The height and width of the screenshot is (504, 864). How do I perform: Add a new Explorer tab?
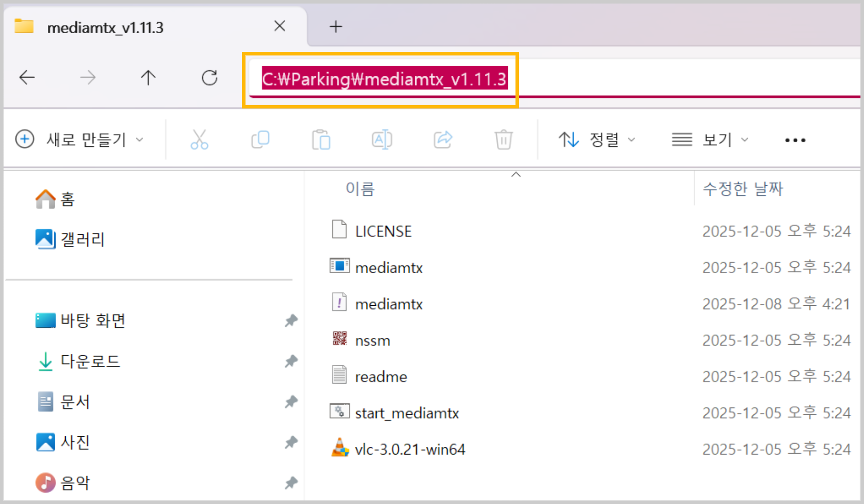point(336,26)
